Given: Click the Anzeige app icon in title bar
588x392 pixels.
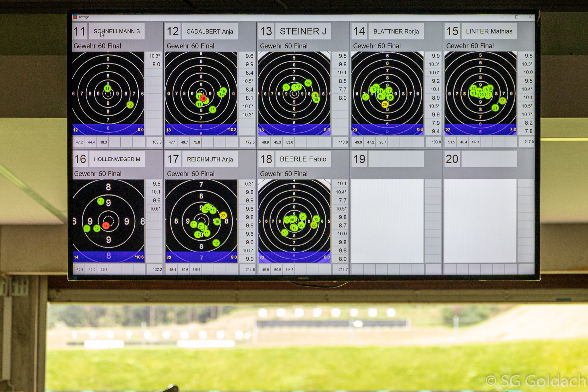Looking at the screenshot, I should [x=75, y=17].
